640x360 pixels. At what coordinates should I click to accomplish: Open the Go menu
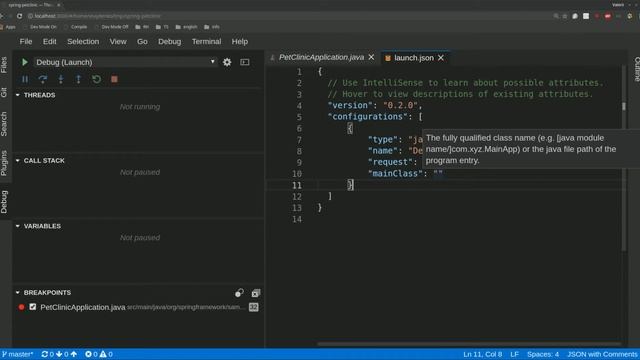(x=142, y=42)
